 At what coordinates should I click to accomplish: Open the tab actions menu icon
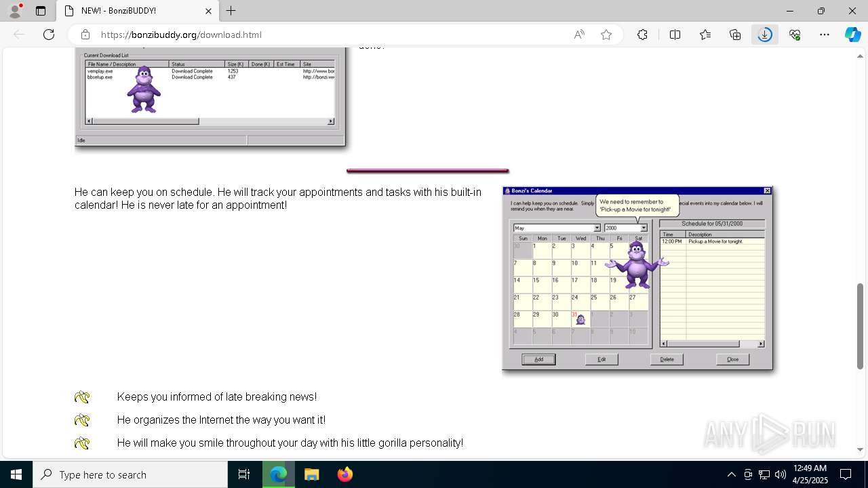[41, 11]
